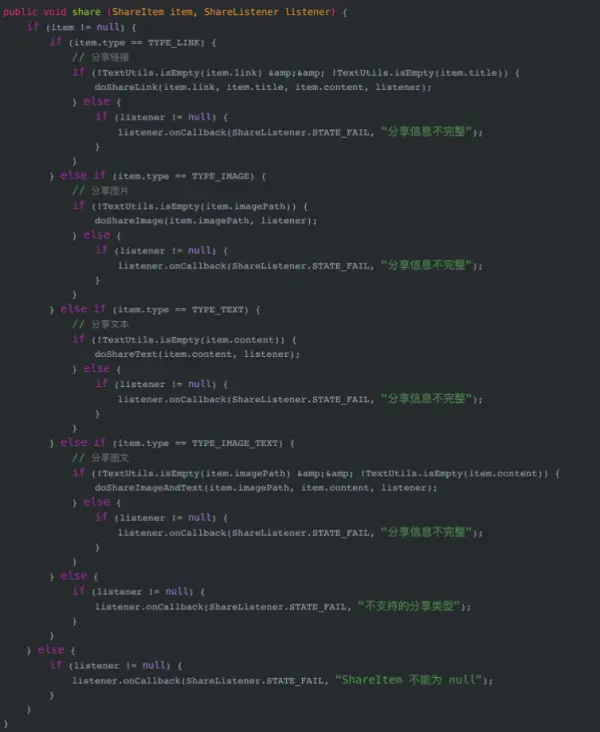
Task: Click the 分享图片 comment line
Action: click(x=100, y=191)
